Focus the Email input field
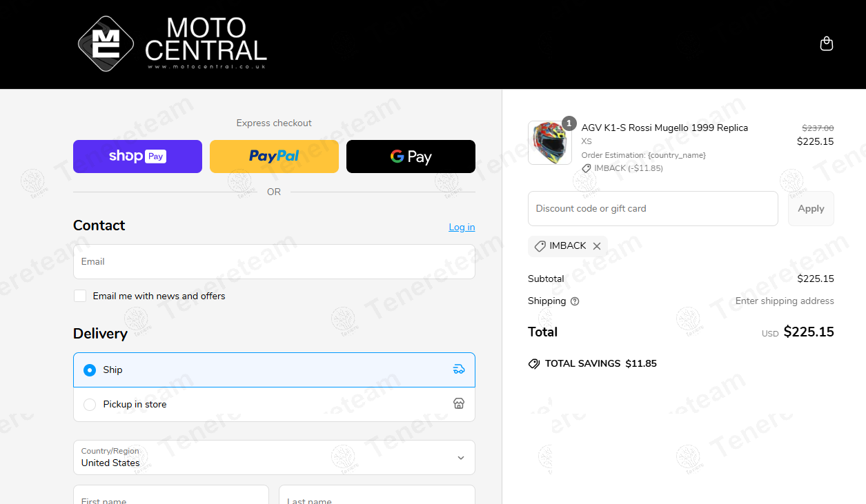Image resolution: width=866 pixels, height=504 pixels. 274,261
